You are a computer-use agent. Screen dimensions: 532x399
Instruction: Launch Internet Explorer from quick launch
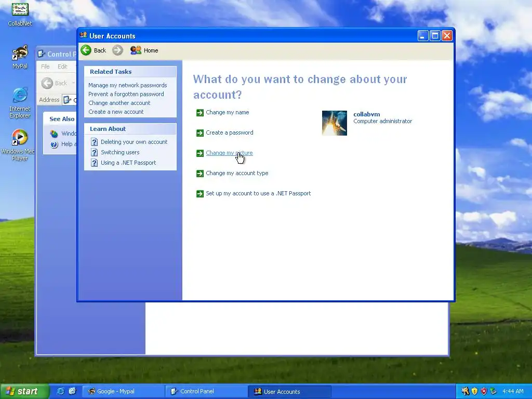click(x=60, y=391)
